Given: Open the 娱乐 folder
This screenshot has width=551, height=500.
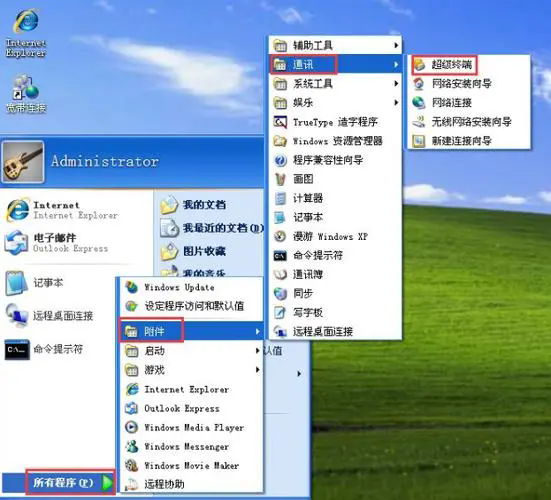Looking at the screenshot, I should [336, 103].
